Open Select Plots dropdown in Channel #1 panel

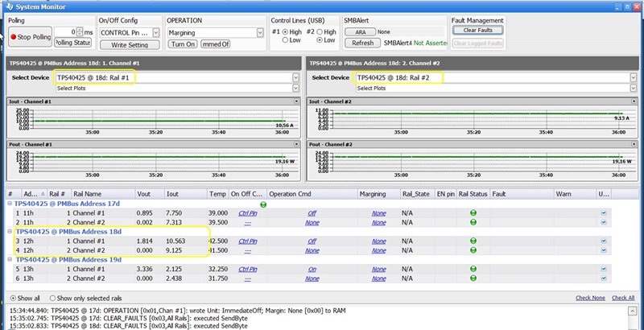pyautogui.click(x=295, y=88)
